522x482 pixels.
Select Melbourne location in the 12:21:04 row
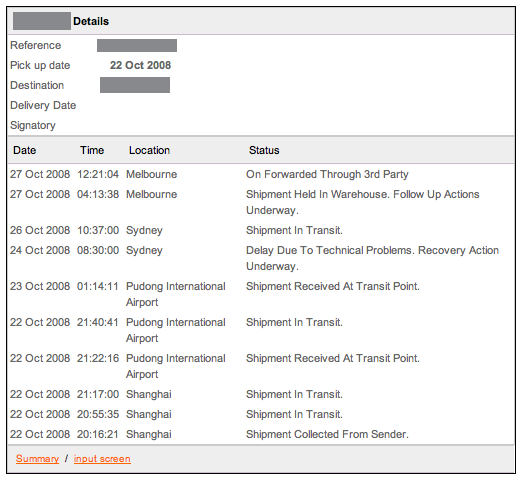click(x=151, y=174)
